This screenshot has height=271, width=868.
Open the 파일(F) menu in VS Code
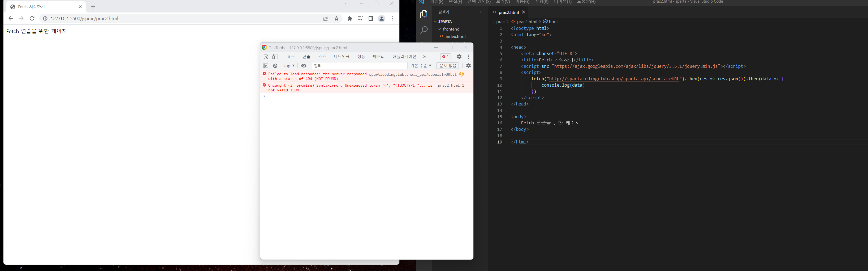437,2
